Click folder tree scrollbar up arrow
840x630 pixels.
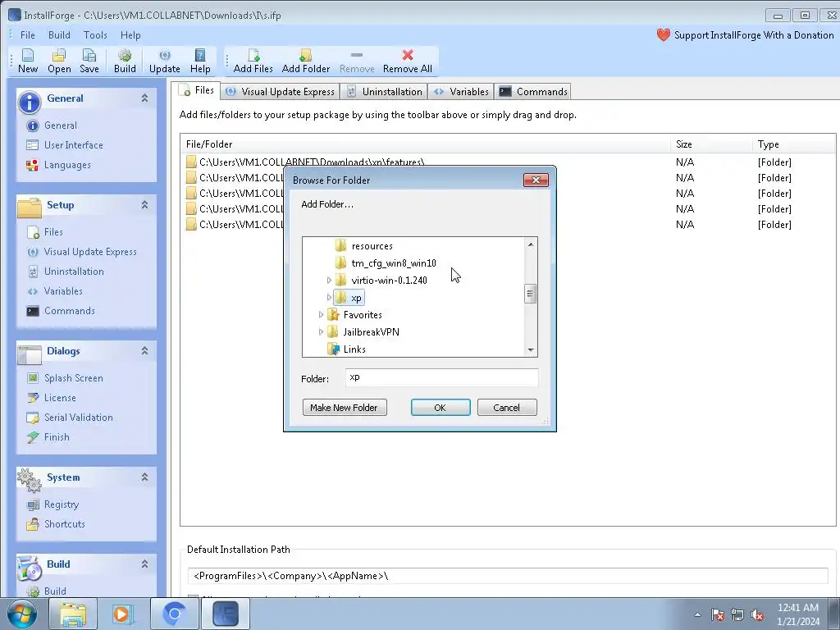531,244
